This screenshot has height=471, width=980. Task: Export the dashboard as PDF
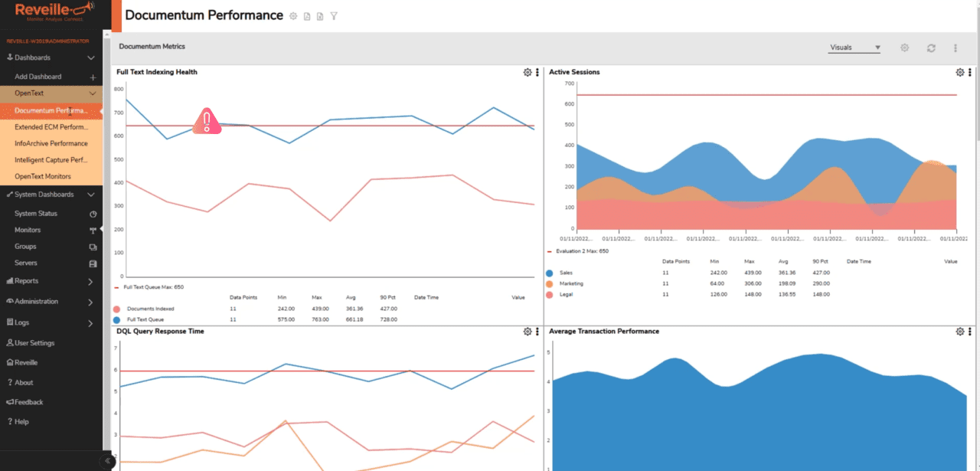pos(306,15)
